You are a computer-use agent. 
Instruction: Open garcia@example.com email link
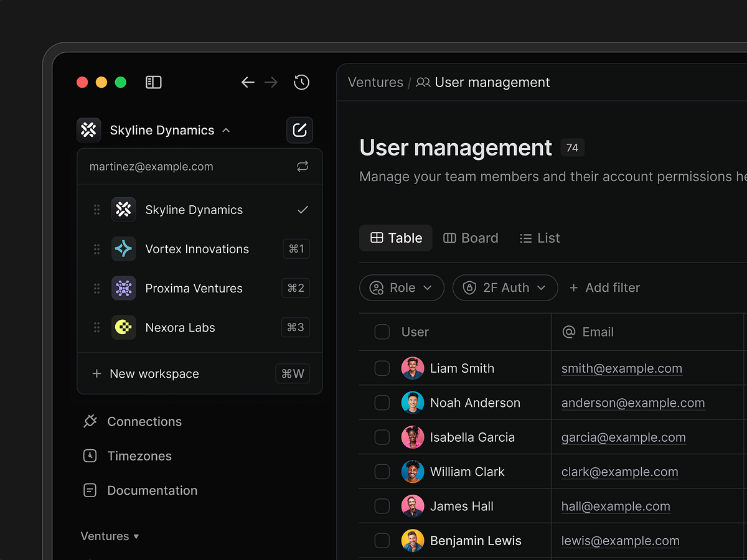[x=624, y=437]
